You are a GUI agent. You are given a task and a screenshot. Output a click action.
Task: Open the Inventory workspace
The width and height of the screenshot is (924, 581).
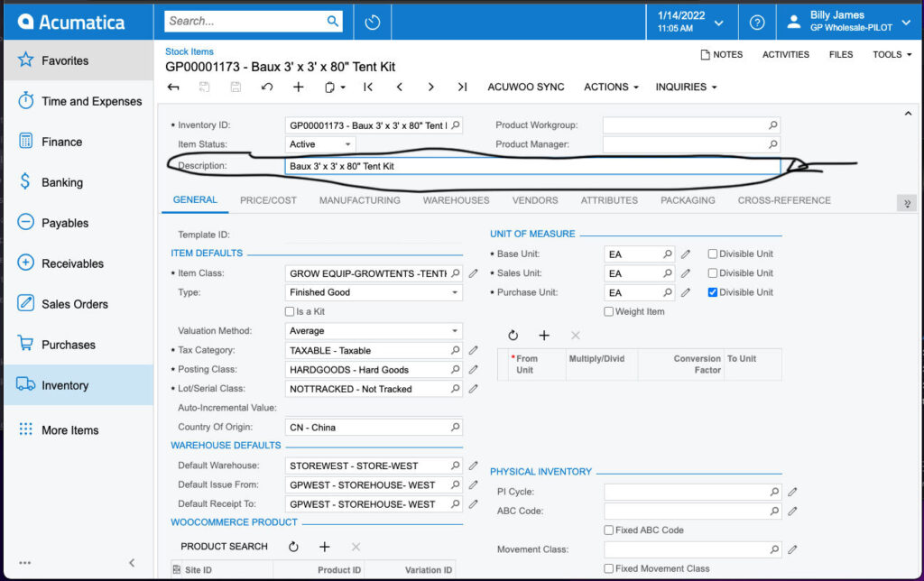pos(79,385)
